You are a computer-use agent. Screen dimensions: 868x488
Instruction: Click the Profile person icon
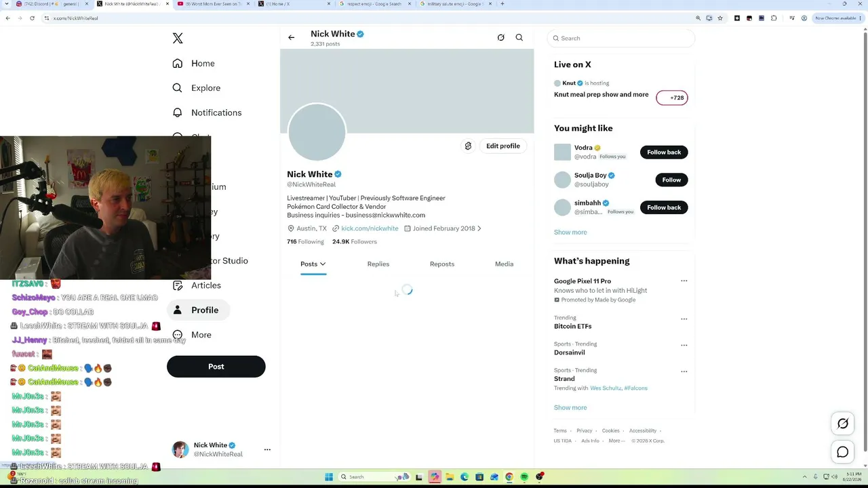(177, 310)
